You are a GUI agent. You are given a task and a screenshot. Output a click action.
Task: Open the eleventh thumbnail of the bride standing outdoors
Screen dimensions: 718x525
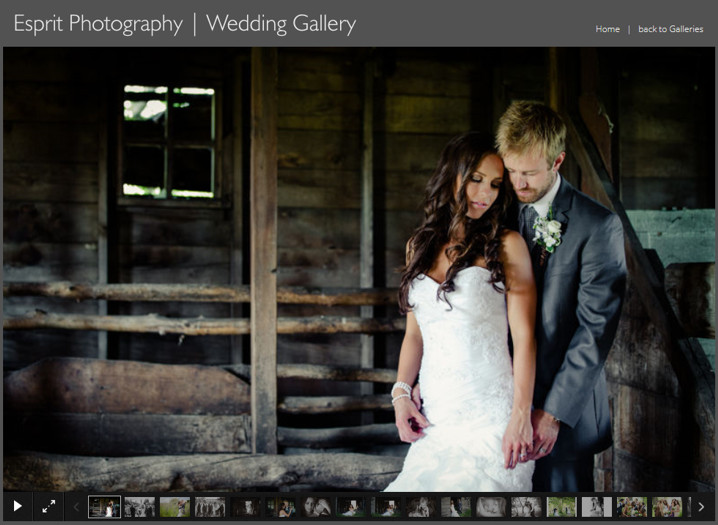tap(456, 507)
